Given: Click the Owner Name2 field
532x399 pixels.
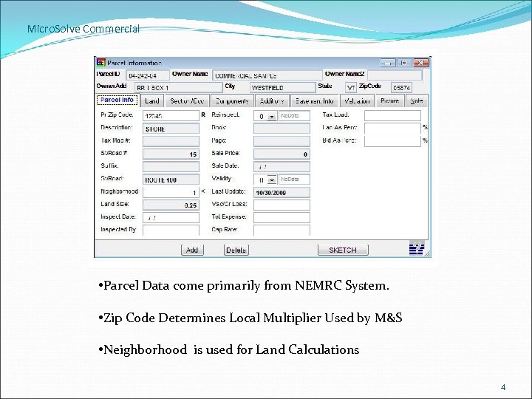Looking at the screenshot, I should point(395,75).
